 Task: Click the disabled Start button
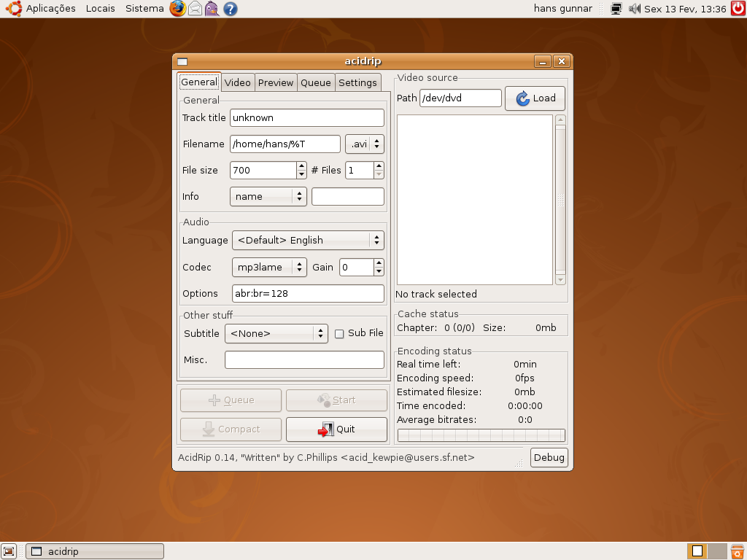click(x=336, y=400)
